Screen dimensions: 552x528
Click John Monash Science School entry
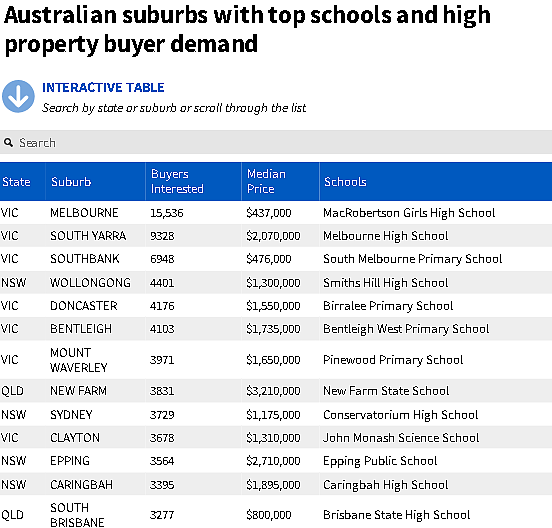pyautogui.click(x=401, y=438)
